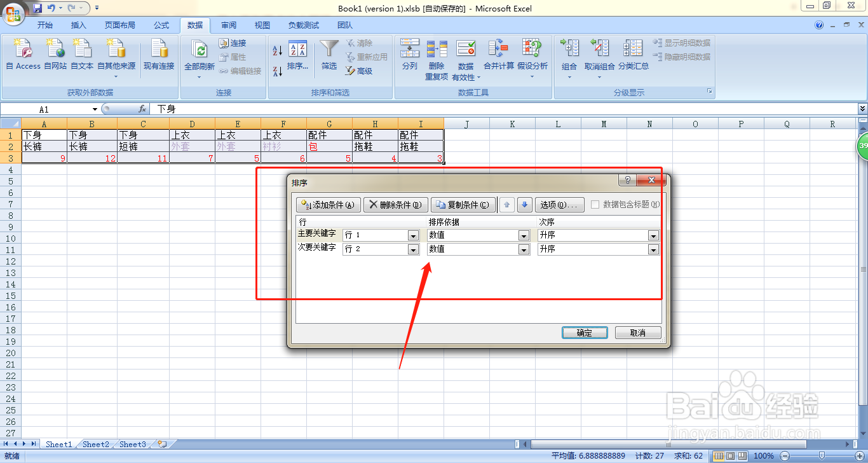Click 删除条件 button

coord(396,205)
